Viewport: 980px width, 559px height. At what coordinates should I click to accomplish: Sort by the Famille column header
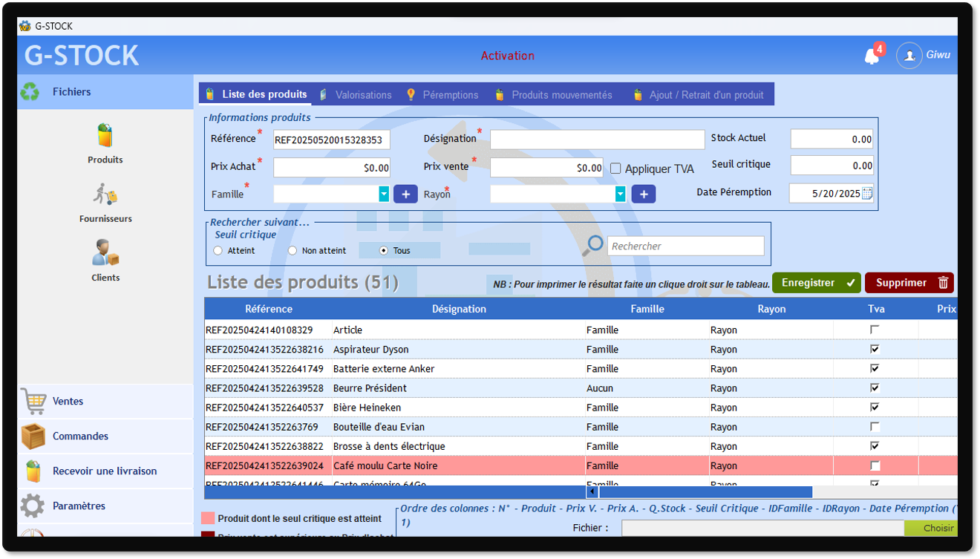(647, 309)
